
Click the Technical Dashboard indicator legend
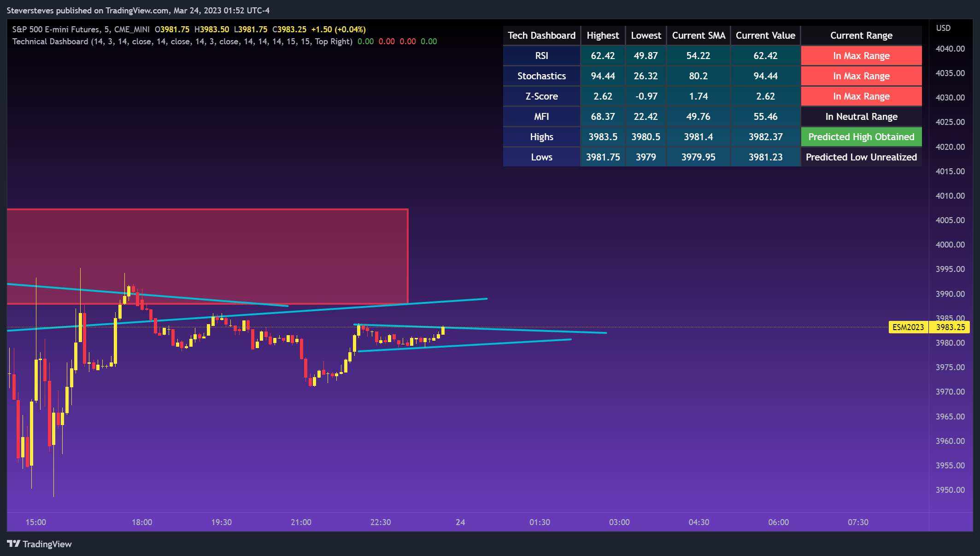tap(182, 41)
